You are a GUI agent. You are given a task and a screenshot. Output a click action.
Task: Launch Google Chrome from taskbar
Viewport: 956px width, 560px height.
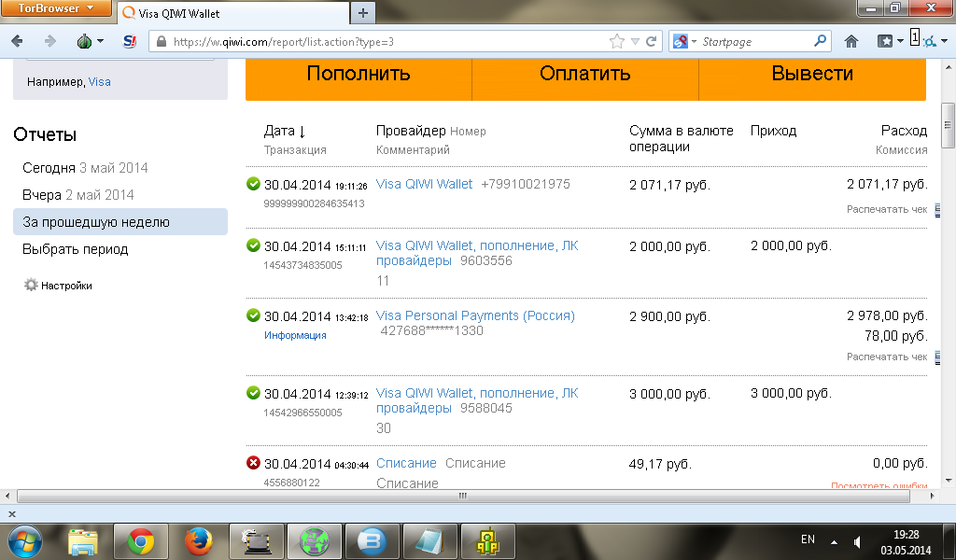(141, 541)
